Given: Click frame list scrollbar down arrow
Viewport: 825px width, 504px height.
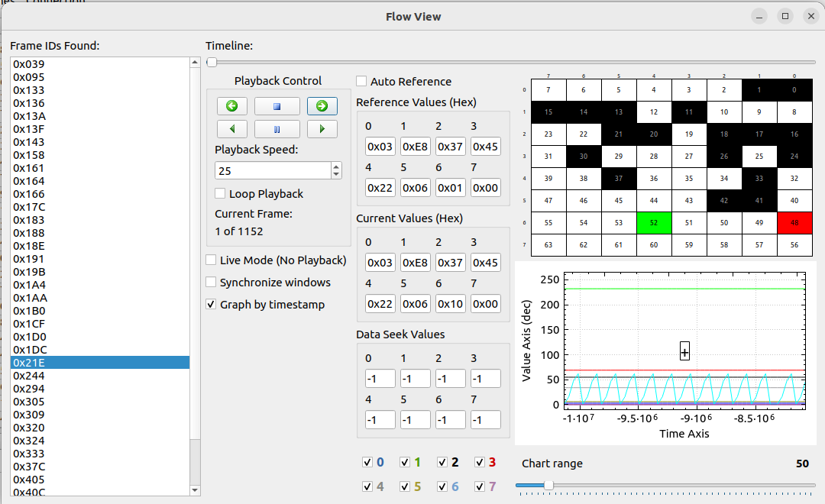Looking at the screenshot, I should pos(195,490).
